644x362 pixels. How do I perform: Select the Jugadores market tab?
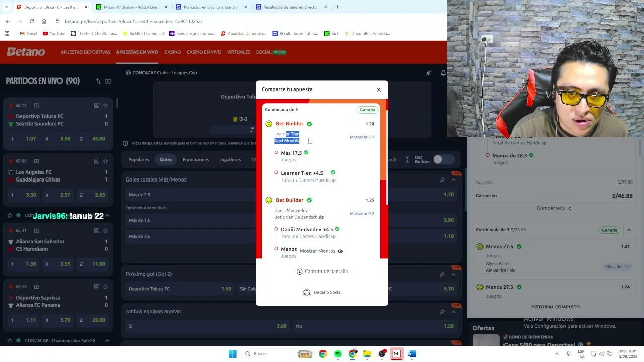pyautogui.click(x=230, y=160)
